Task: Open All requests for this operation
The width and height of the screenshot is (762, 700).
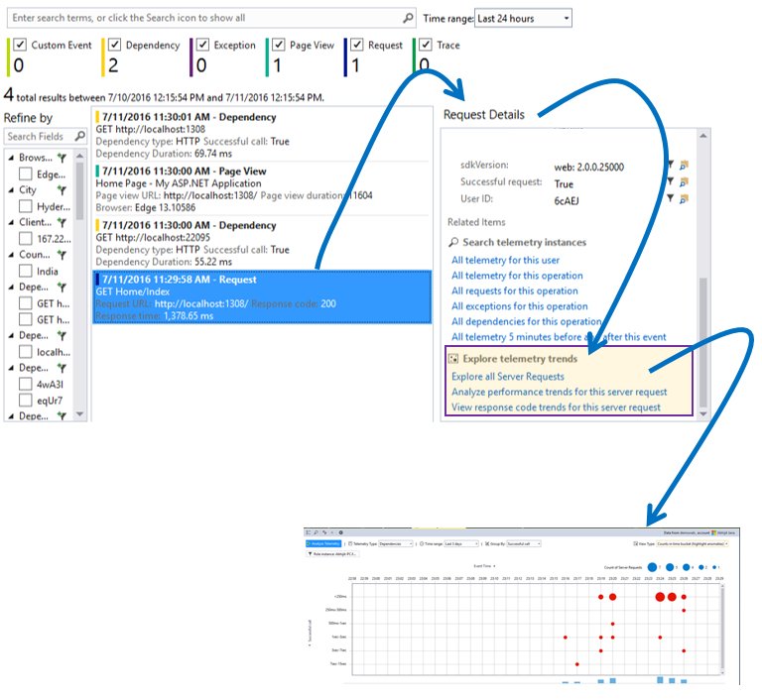Action: tap(515, 291)
